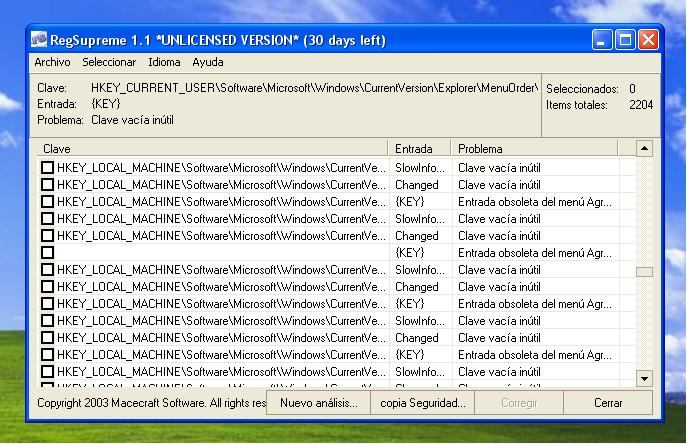Click the Copyright 2003 Macecraft Software text
Screen dimensions: 687x444
152,403
